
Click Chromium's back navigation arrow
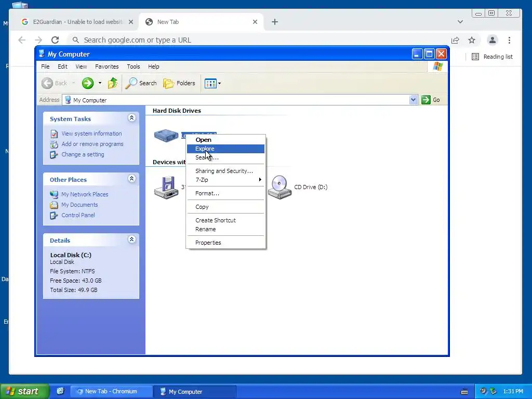pyautogui.click(x=22, y=40)
